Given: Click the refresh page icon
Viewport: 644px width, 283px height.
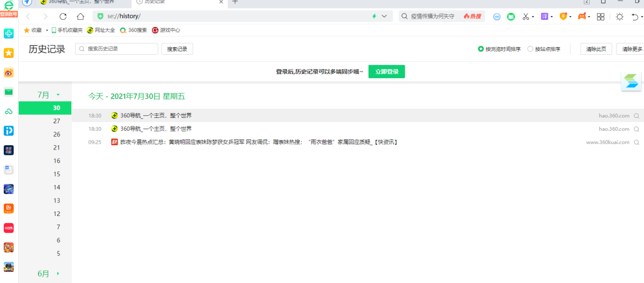Looking at the screenshot, I should (x=63, y=17).
